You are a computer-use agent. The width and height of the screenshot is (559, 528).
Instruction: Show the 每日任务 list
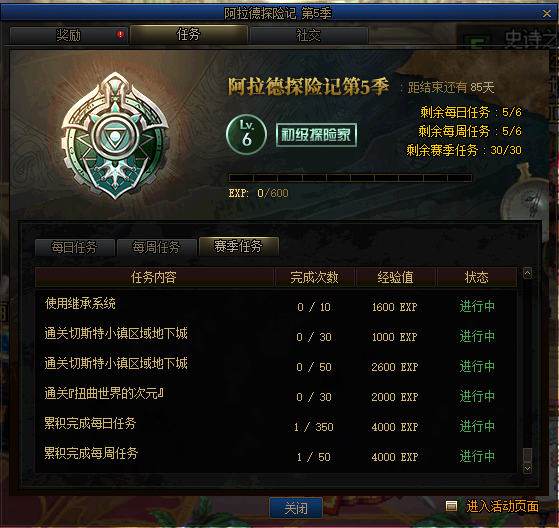75,247
